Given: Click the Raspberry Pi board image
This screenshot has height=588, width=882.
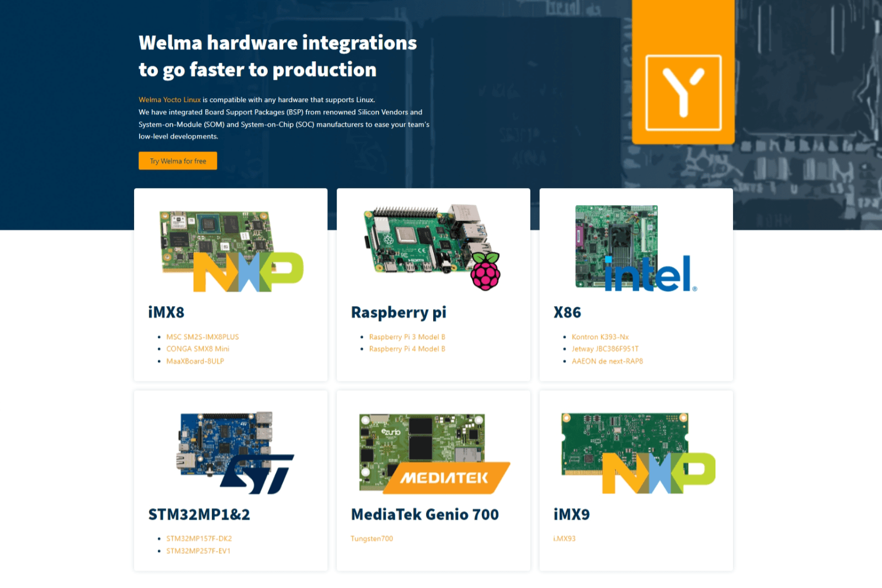Looking at the screenshot, I should [419, 240].
